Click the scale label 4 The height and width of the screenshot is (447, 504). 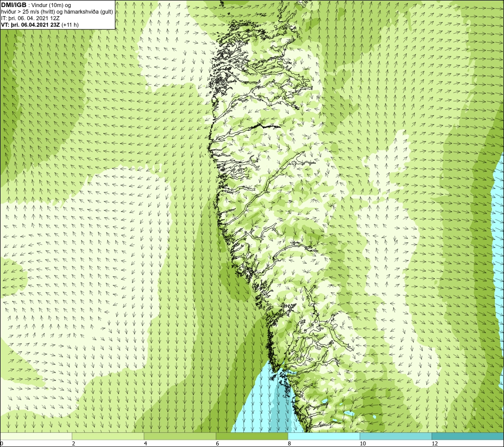point(146,444)
